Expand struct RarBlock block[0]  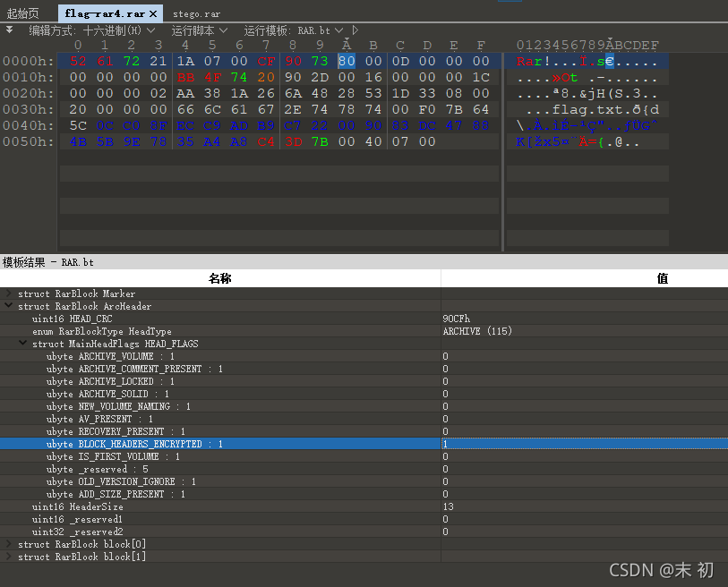tap(8, 543)
